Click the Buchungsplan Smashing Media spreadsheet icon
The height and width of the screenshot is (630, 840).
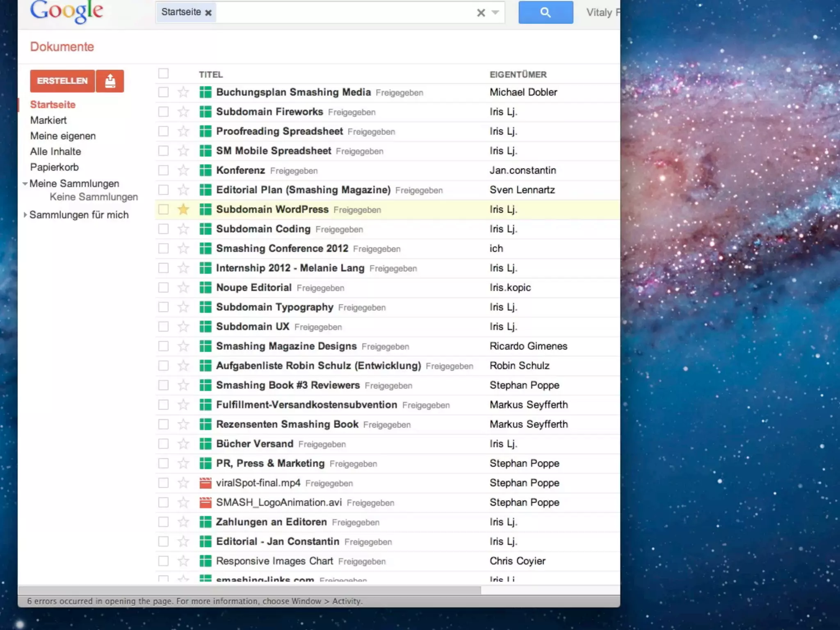[205, 92]
